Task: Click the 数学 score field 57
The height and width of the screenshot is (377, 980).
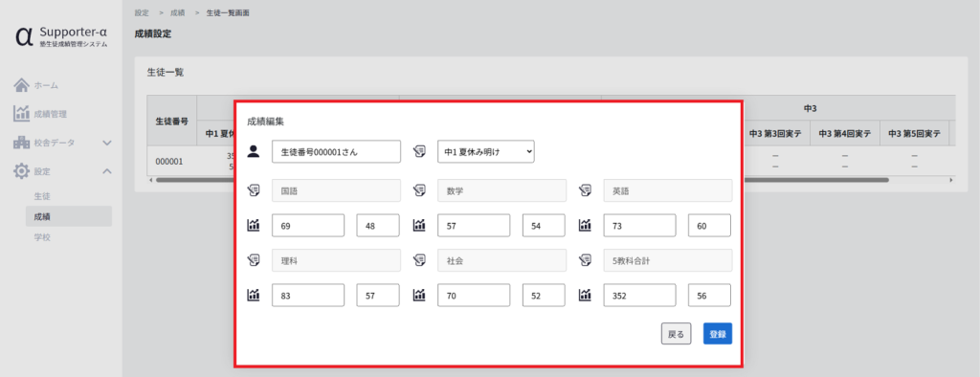Action: click(474, 225)
